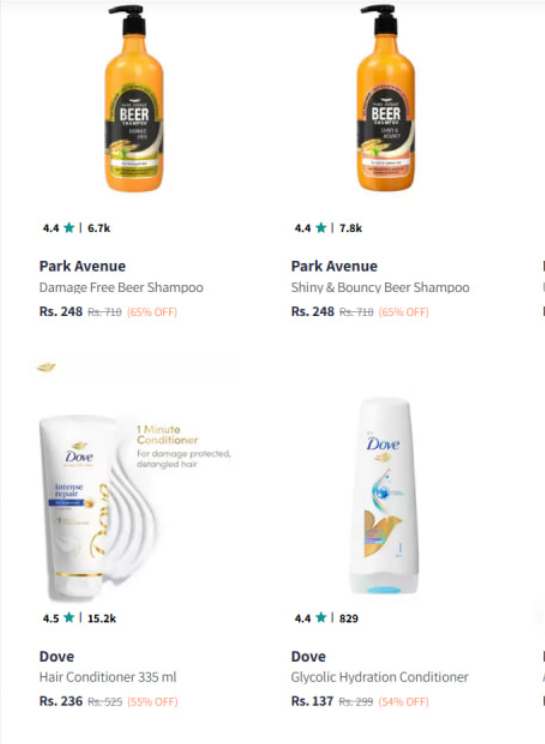Viewport: 545px width, 744px height.
Task: Click the star icon beside 15.2k ratings
Action: point(69,618)
